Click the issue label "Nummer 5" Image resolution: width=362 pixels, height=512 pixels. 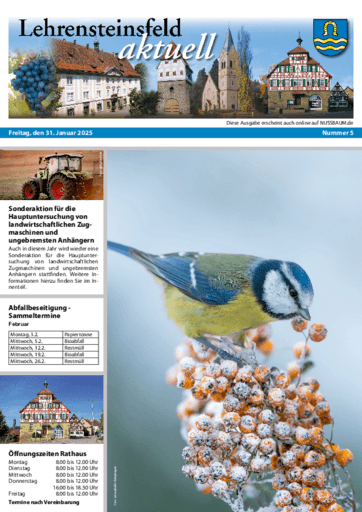(338, 133)
